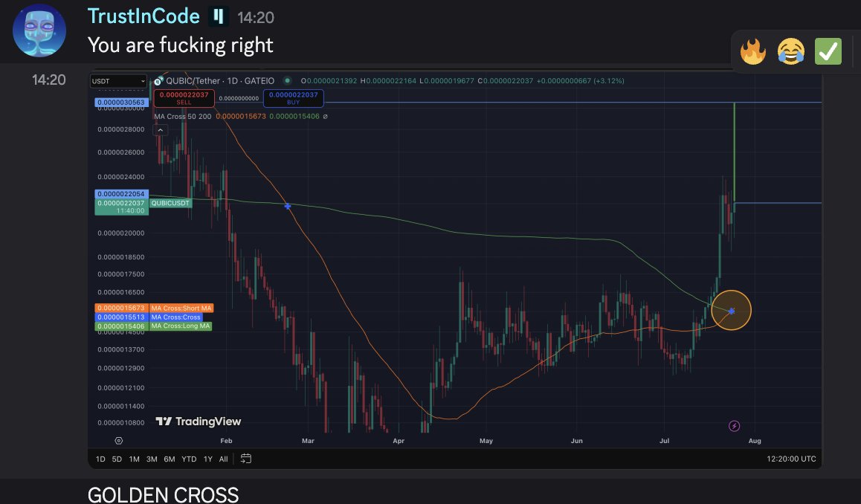Select the 3M time range
The height and width of the screenshot is (504, 861).
coord(152,459)
